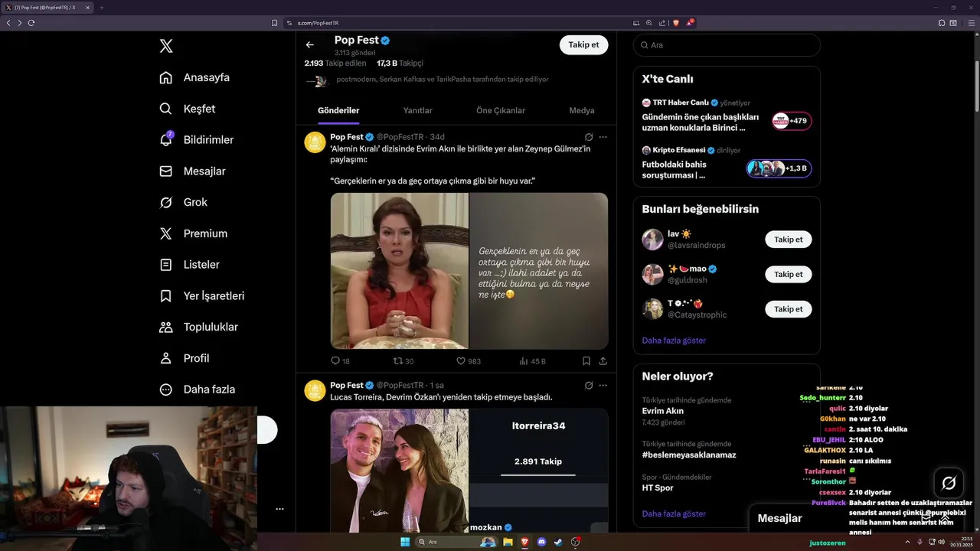
Task: Select the Gönderiler tab
Action: pyautogui.click(x=338, y=110)
